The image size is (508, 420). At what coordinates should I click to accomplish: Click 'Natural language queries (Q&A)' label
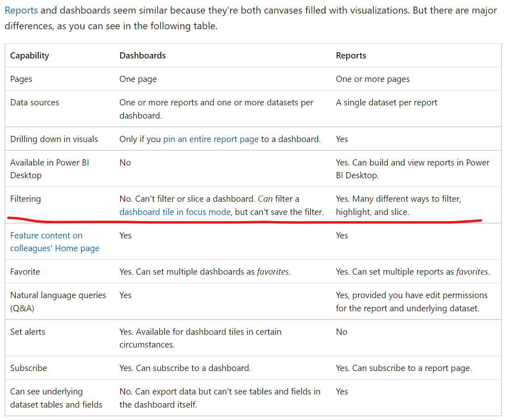click(x=58, y=302)
